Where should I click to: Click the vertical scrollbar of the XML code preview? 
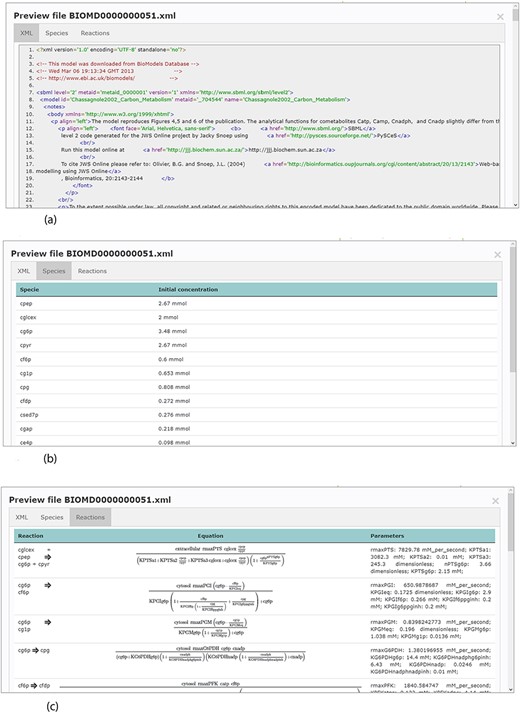[x=516, y=15]
